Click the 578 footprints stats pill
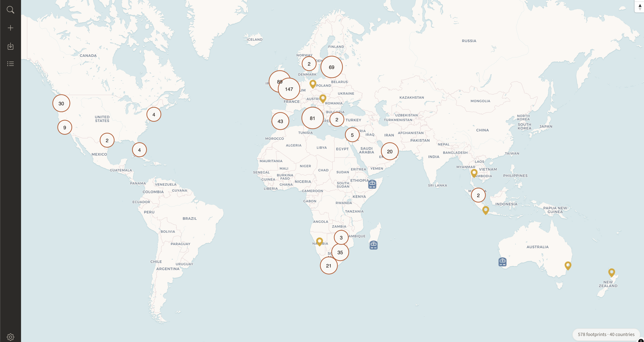The height and width of the screenshot is (342, 644). point(606,334)
